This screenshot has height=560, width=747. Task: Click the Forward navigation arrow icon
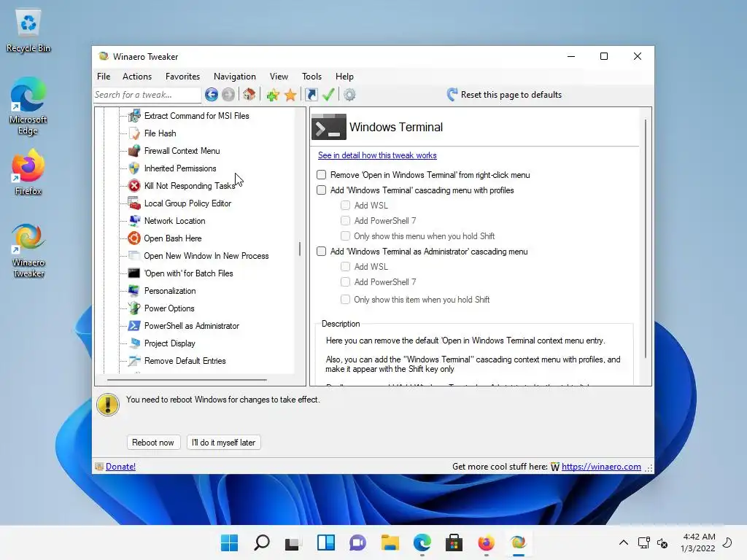tap(228, 95)
